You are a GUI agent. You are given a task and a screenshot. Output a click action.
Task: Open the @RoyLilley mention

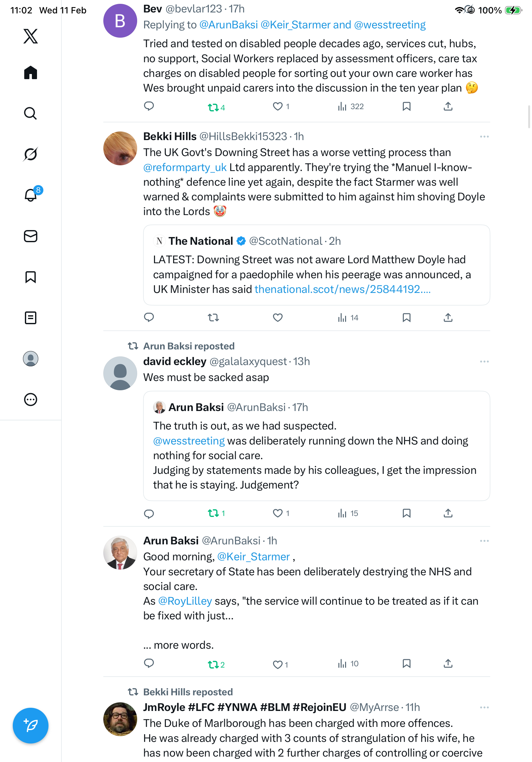point(185,601)
